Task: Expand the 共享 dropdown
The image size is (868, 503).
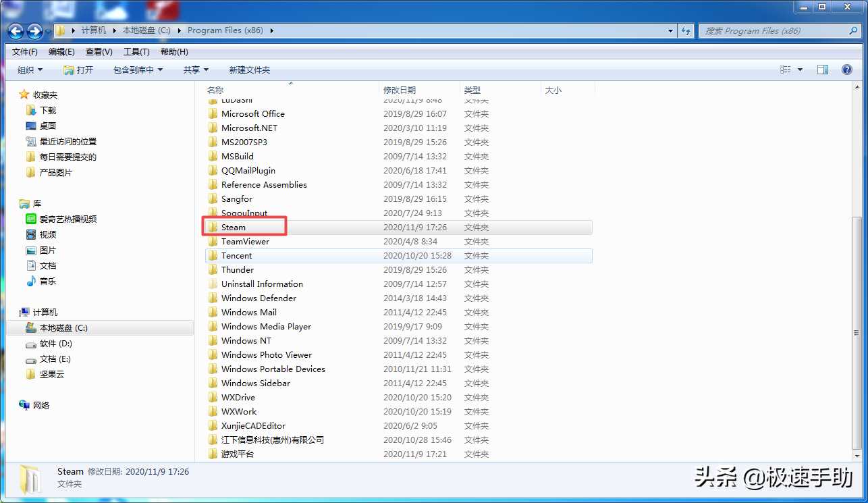Action: 196,70
